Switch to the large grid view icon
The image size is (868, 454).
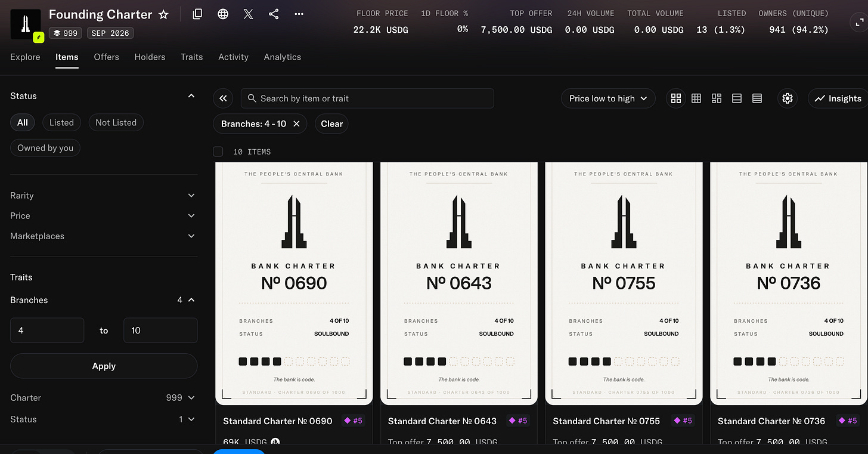point(675,98)
